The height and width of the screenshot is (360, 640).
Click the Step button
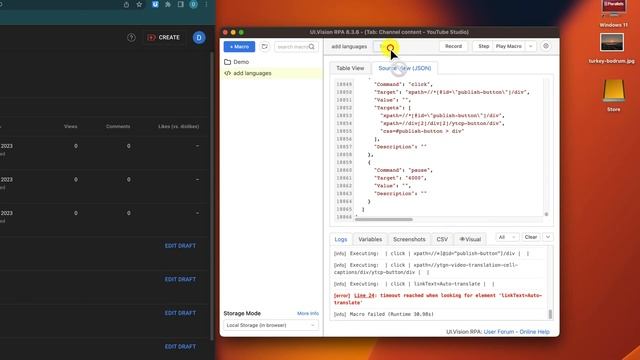coord(483,47)
